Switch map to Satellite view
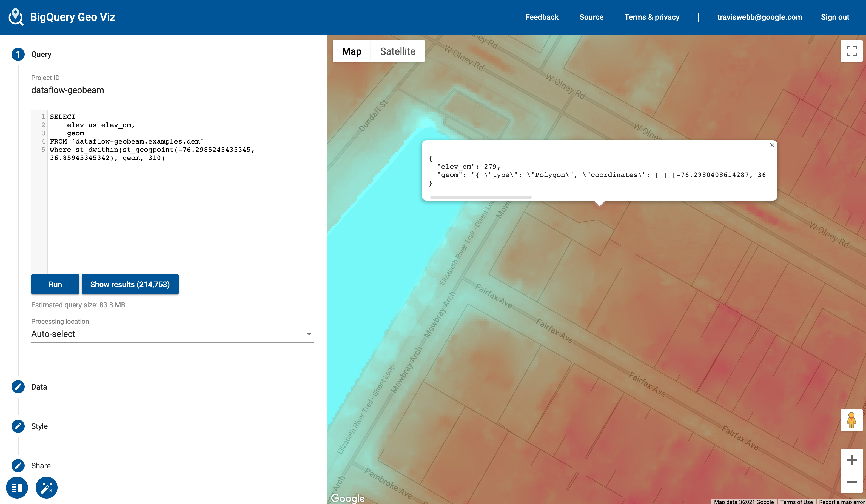The height and width of the screenshot is (504, 866). [x=397, y=51]
